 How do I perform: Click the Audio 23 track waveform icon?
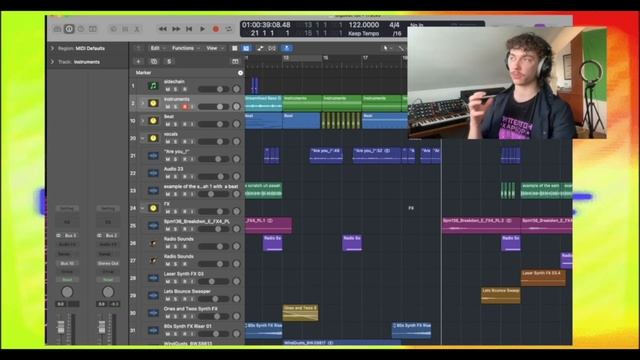tap(153, 173)
